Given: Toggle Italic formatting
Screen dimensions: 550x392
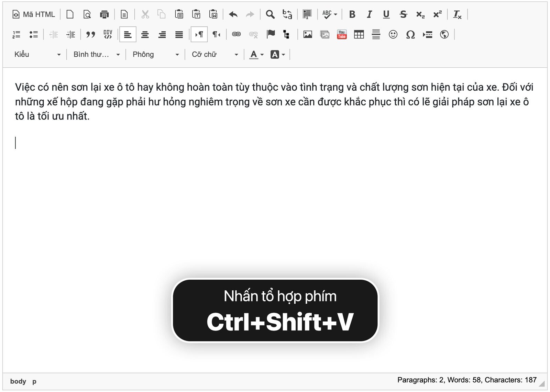Looking at the screenshot, I should (369, 14).
